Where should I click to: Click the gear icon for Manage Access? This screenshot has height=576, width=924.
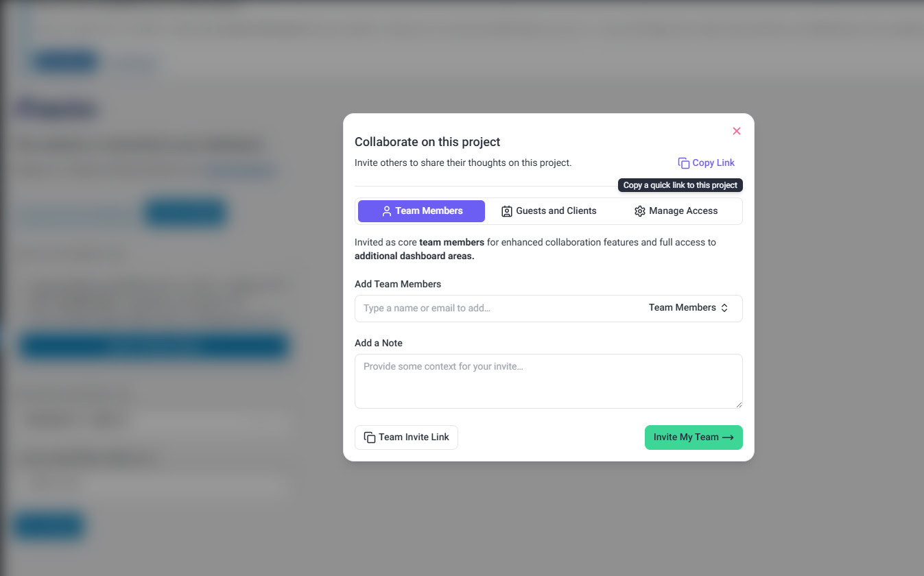point(640,211)
